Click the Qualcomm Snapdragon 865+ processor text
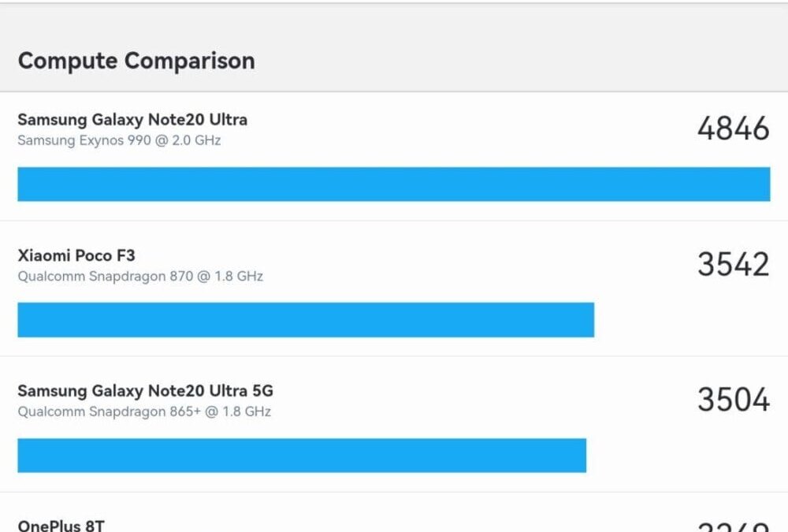 point(110,411)
